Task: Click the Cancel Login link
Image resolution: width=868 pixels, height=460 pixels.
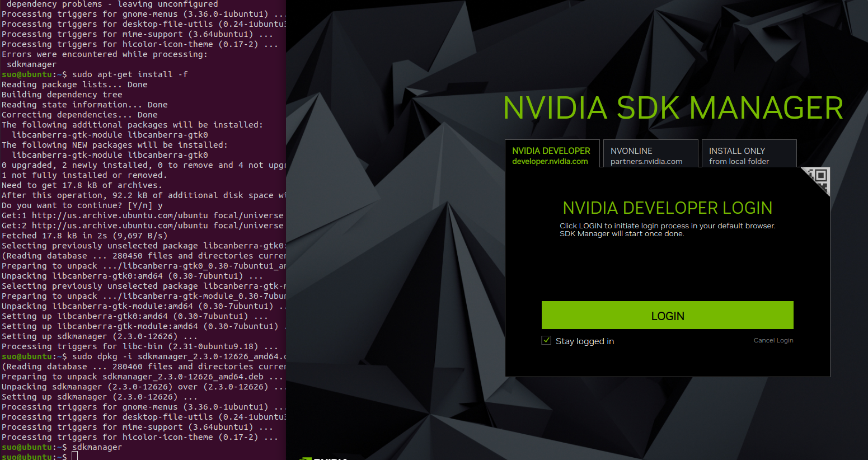Action: pyautogui.click(x=773, y=340)
